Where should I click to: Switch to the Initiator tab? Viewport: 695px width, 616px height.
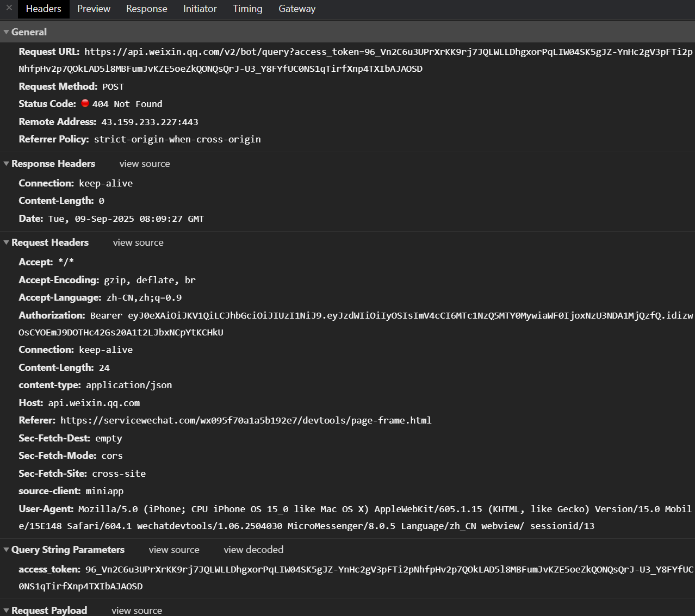(200, 9)
